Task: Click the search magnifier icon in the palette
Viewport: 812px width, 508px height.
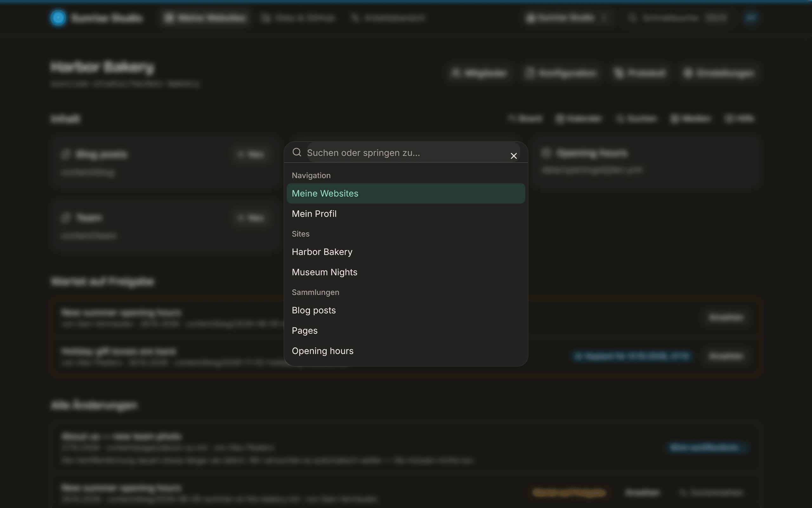Action: tap(297, 152)
